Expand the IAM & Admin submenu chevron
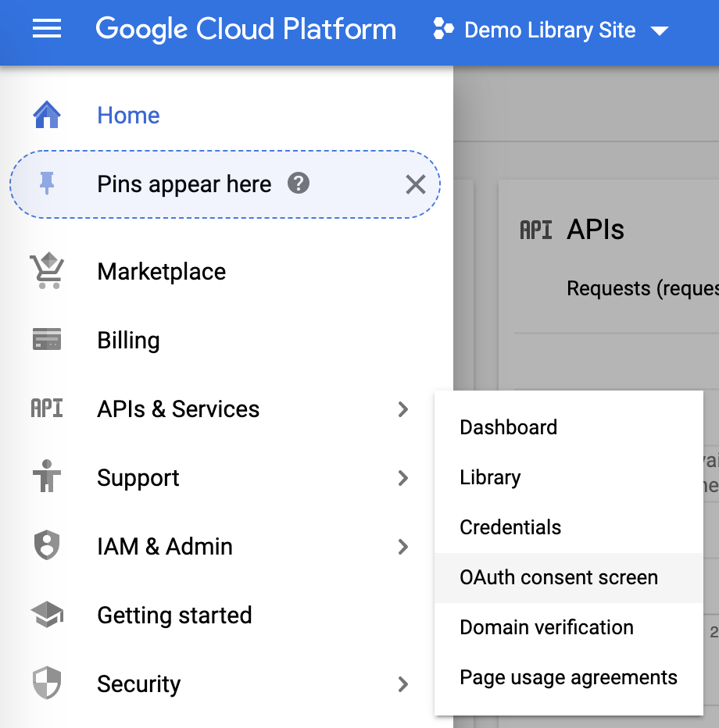This screenshot has height=728, width=719. click(x=402, y=547)
